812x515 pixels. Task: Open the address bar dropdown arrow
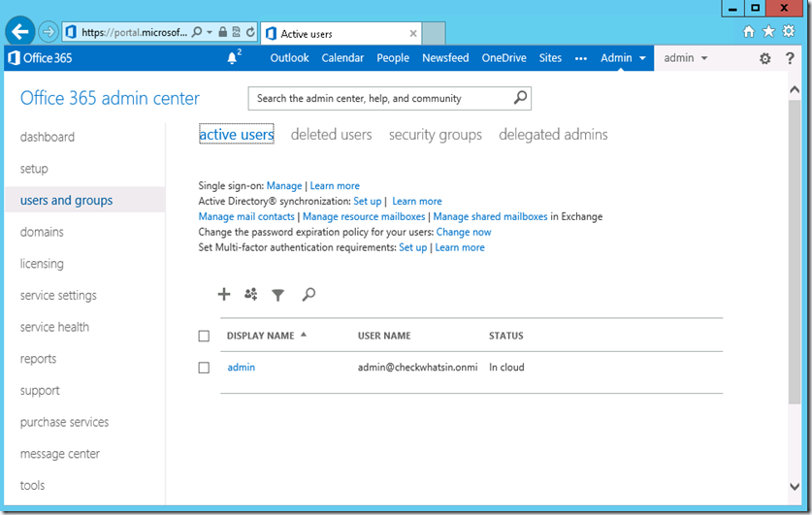pos(210,32)
